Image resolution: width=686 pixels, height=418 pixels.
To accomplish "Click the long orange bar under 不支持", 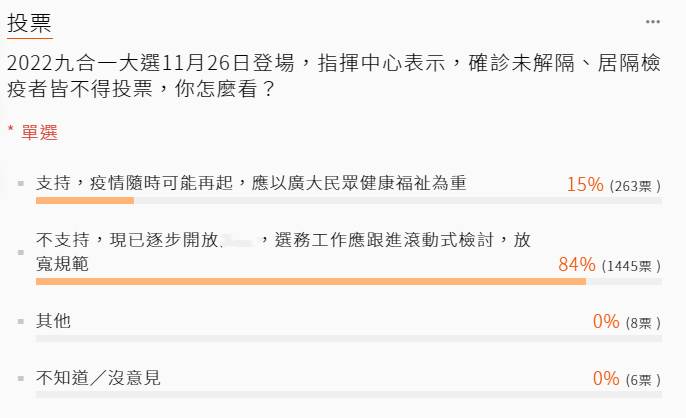I will (310, 282).
